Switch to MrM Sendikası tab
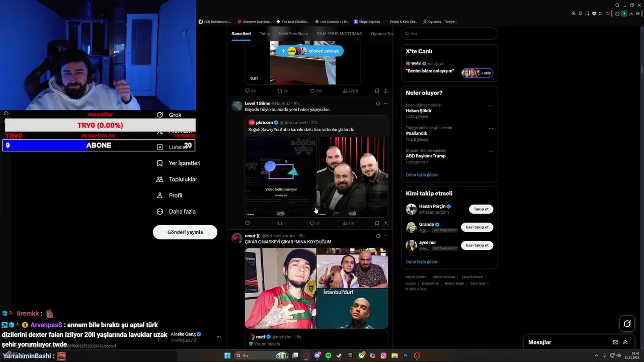644x362 pixels. click(293, 34)
